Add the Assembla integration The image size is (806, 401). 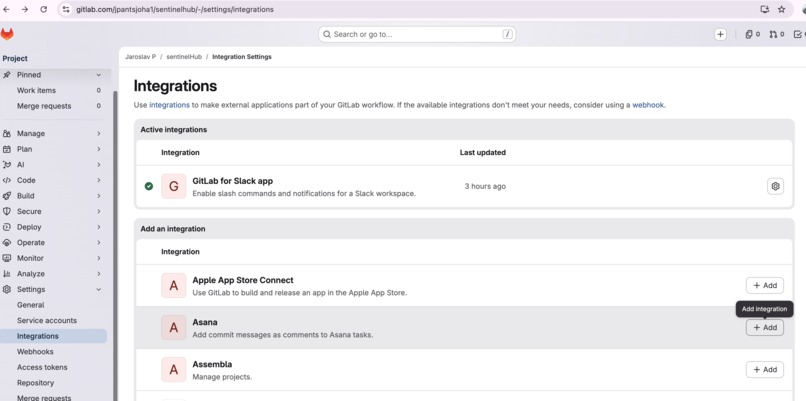click(x=765, y=370)
